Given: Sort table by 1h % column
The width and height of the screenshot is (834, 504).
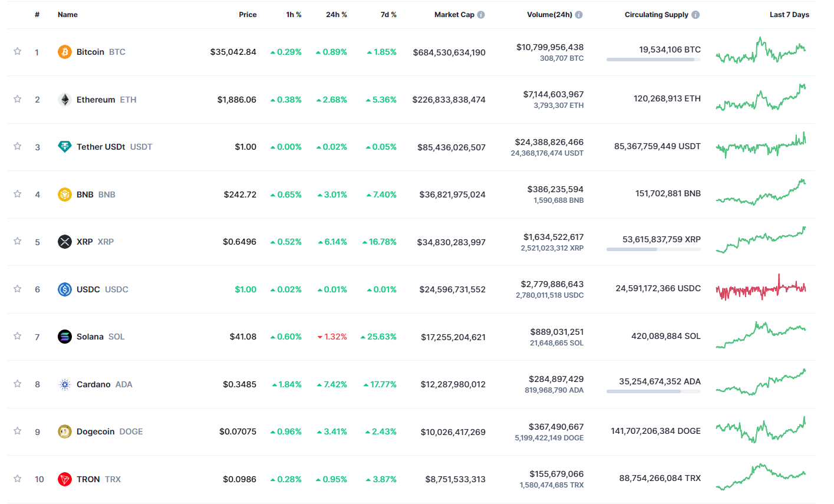Looking at the screenshot, I should tap(294, 15).
